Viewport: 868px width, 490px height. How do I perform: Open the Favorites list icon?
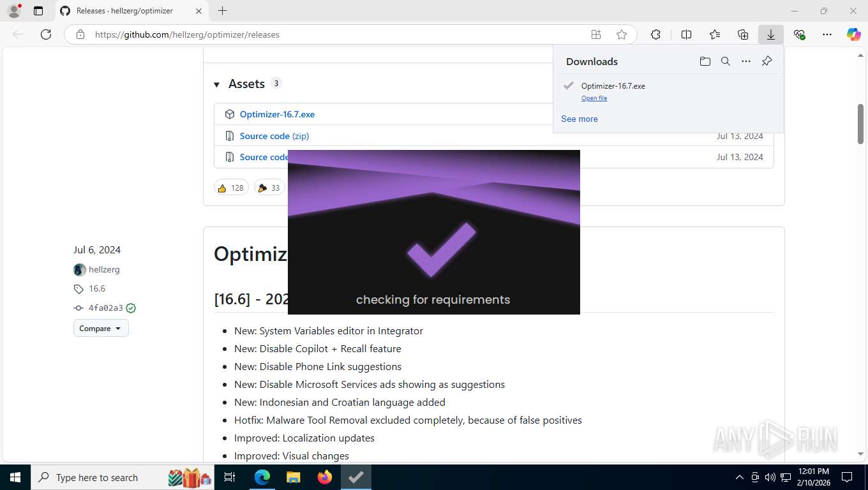pos(715,34)
